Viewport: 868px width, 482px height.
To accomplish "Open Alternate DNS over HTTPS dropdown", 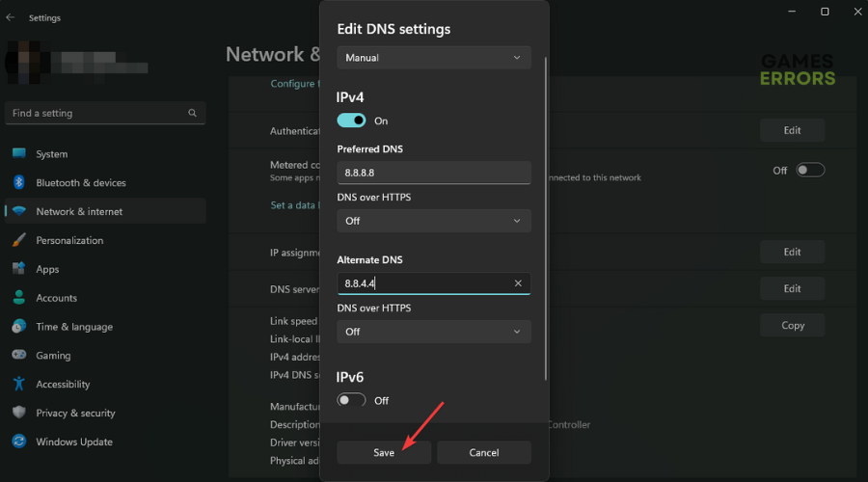I will (x=434, y=332).
